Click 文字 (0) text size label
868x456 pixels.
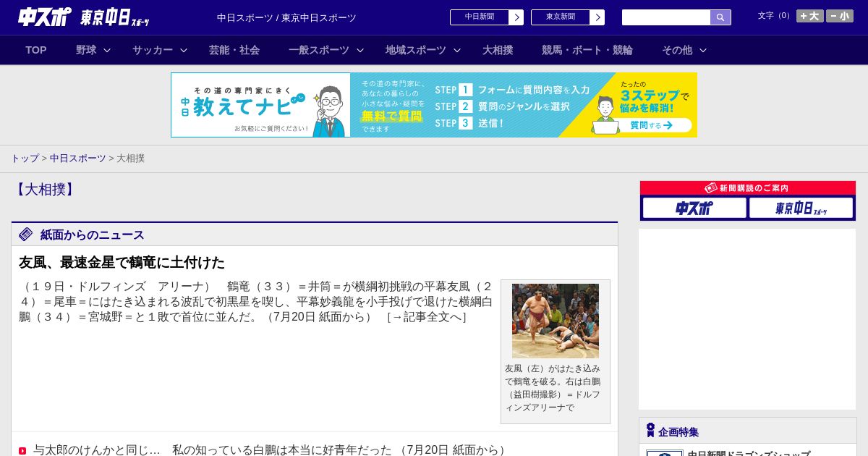point(775,15)
